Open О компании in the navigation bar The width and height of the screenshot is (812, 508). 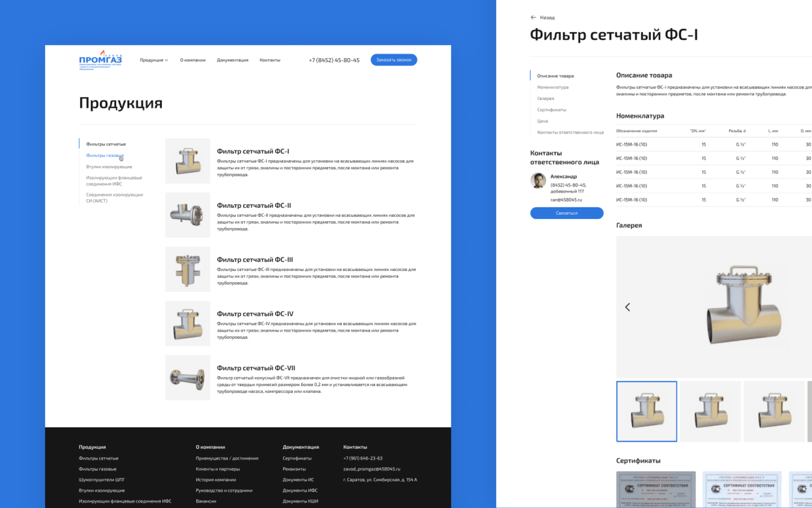(193, 59)
